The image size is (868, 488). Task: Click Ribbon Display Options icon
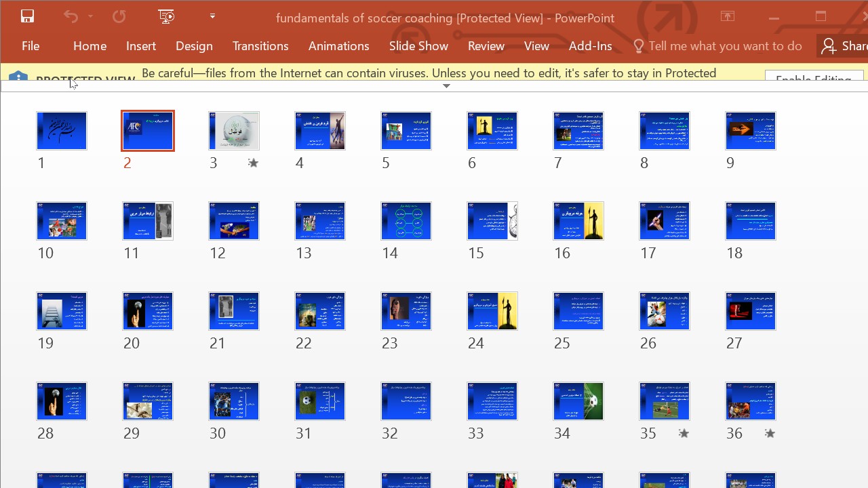point(728,17)
